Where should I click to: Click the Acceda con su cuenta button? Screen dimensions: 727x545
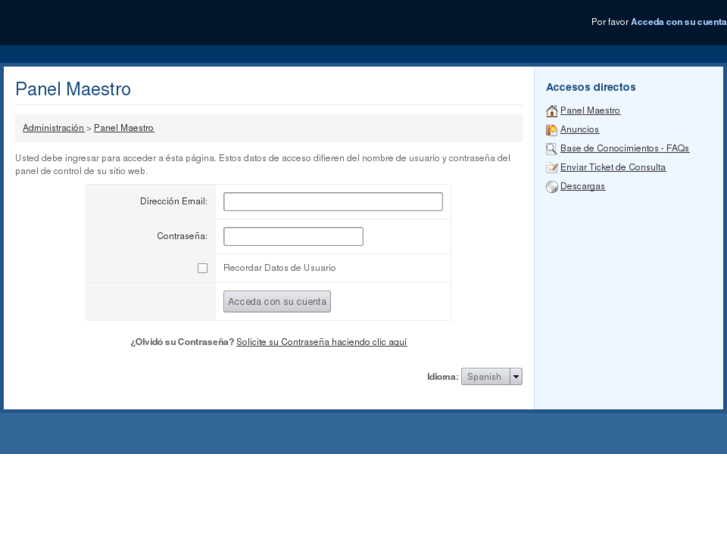pos(277,301)
